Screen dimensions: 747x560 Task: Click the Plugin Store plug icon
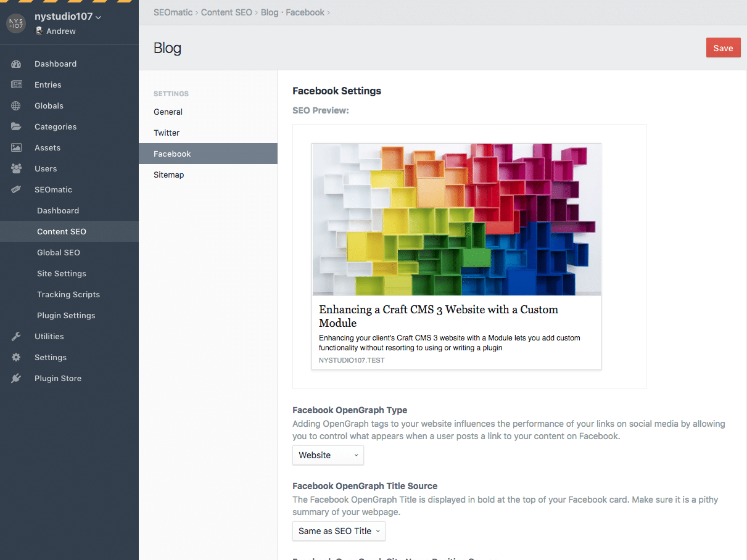coord(16,378)
